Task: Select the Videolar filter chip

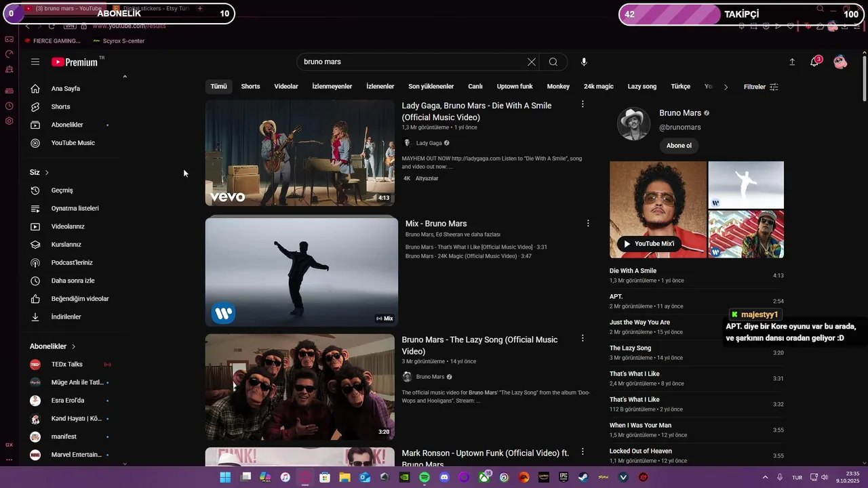Action: (286, 87)
